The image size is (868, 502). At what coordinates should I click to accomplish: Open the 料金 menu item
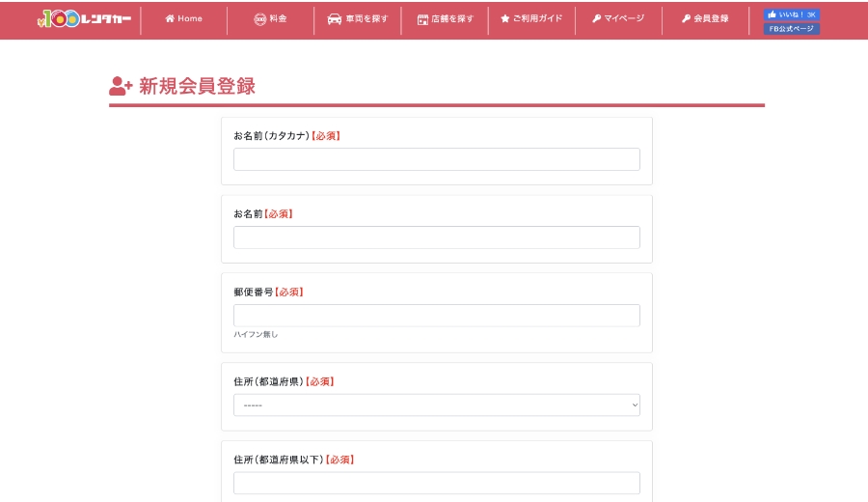[270, 19]
